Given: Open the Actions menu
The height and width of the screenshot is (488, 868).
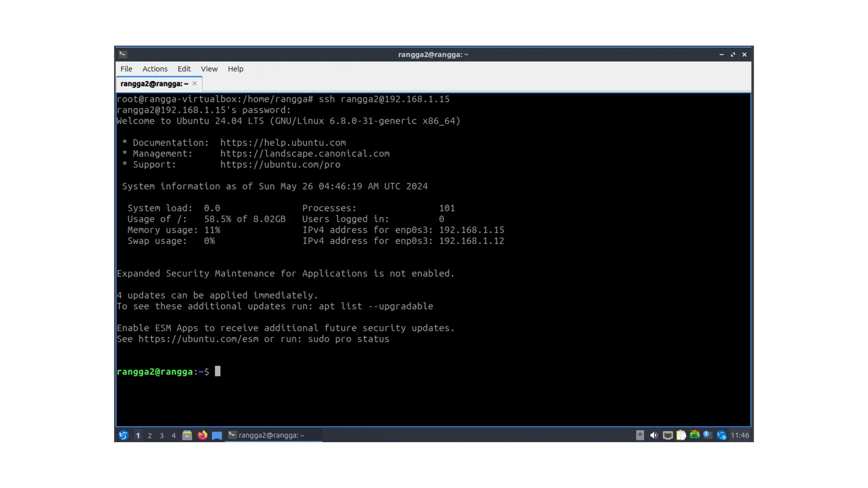Looking at the screenshot, I should coord(155,69).
